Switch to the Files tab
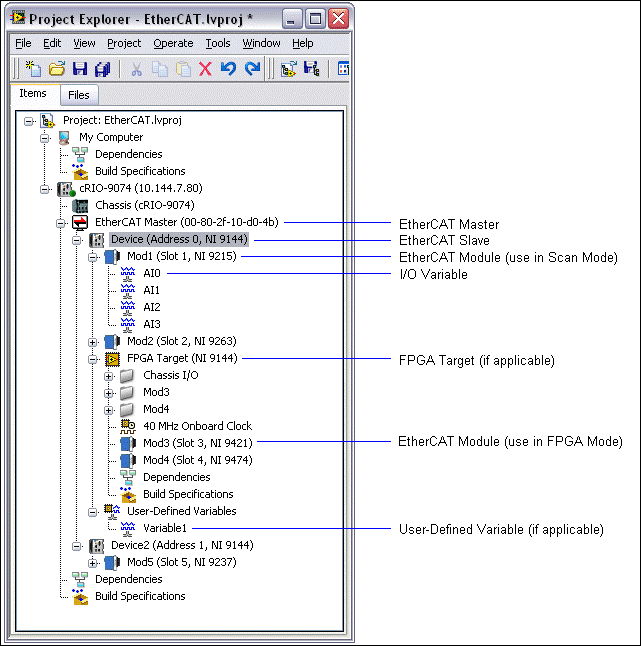Screen dimensions: 641x646 coord(79,95)
